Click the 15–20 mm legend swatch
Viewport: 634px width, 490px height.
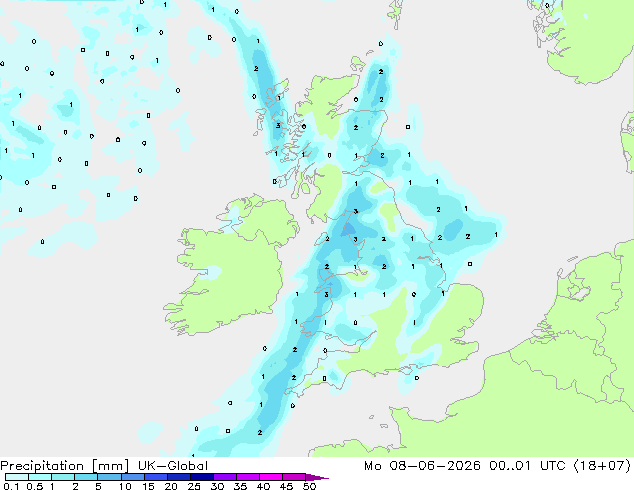pyautogui.click(x=155, y=477)
